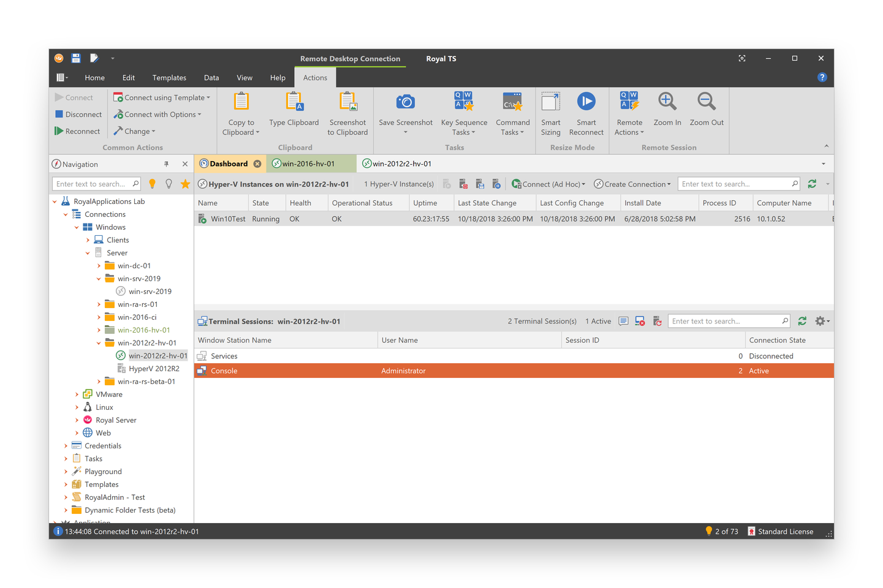883x588 pixels.
Task: Unpin the Navigation panel
Action: pyautogui.click(x=166, y=164)
